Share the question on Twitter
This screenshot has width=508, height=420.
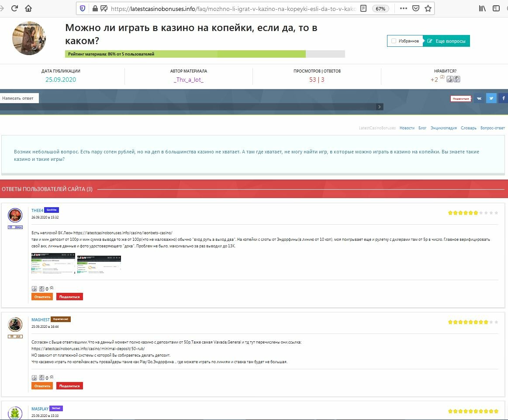491,98
